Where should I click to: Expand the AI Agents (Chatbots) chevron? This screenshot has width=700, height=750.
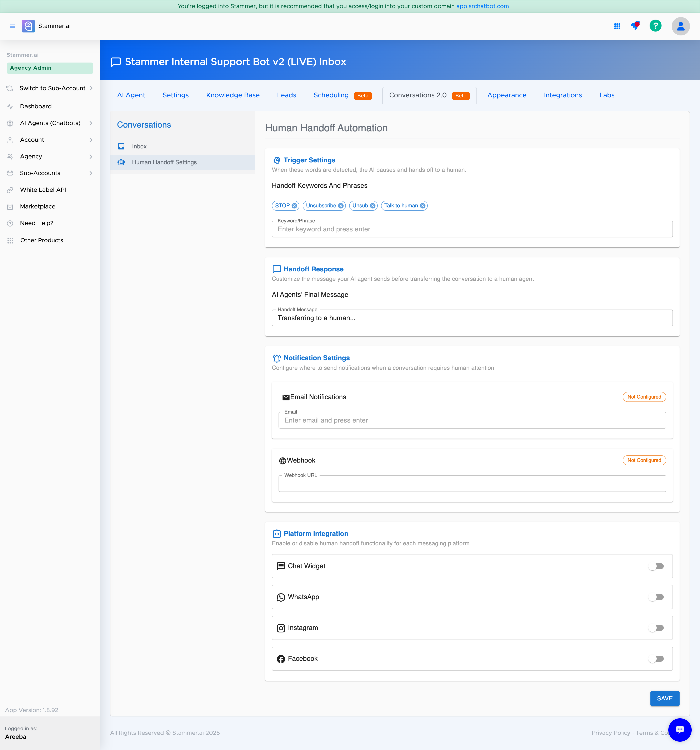(x=91, y=123)
